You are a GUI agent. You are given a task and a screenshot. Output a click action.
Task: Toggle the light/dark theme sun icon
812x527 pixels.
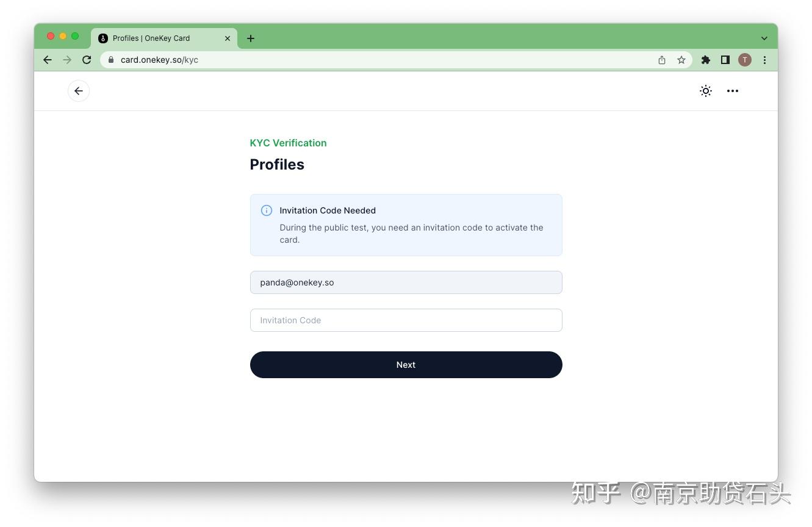[706, 91]
